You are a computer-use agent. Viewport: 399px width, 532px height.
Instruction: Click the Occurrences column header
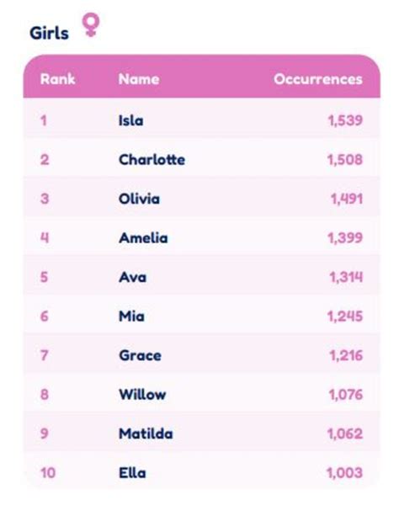click(318, 79)
